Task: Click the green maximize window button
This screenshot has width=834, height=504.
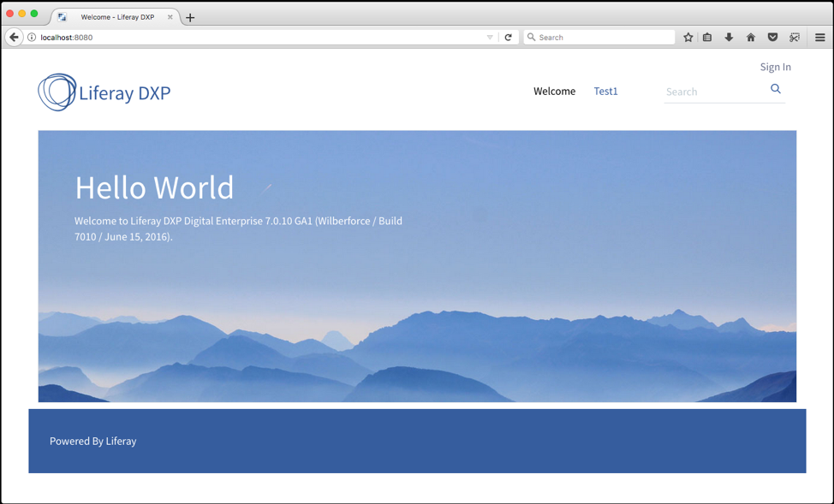Action: click(34, 14)
